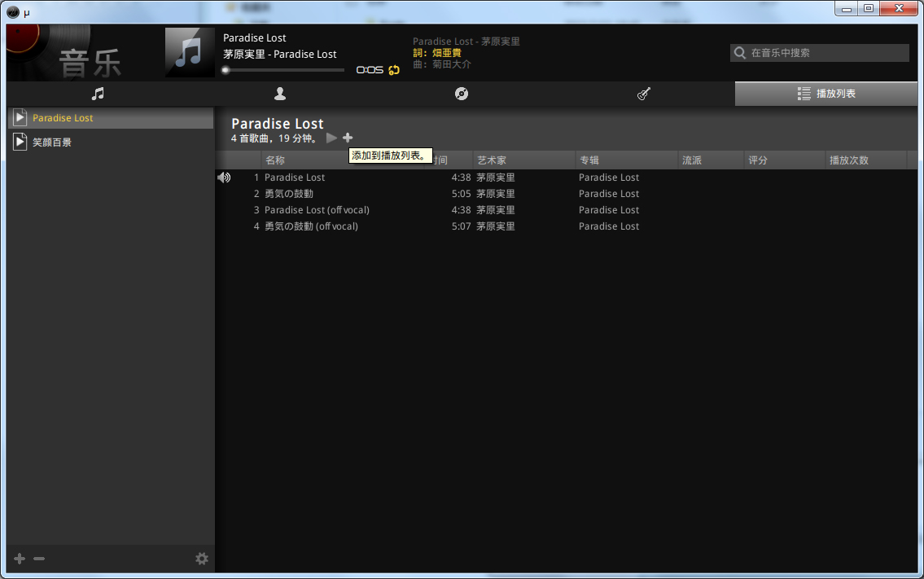Open playlist settings gear icon
This screenshot has width=924, height=579.
[x=202, y=559]
